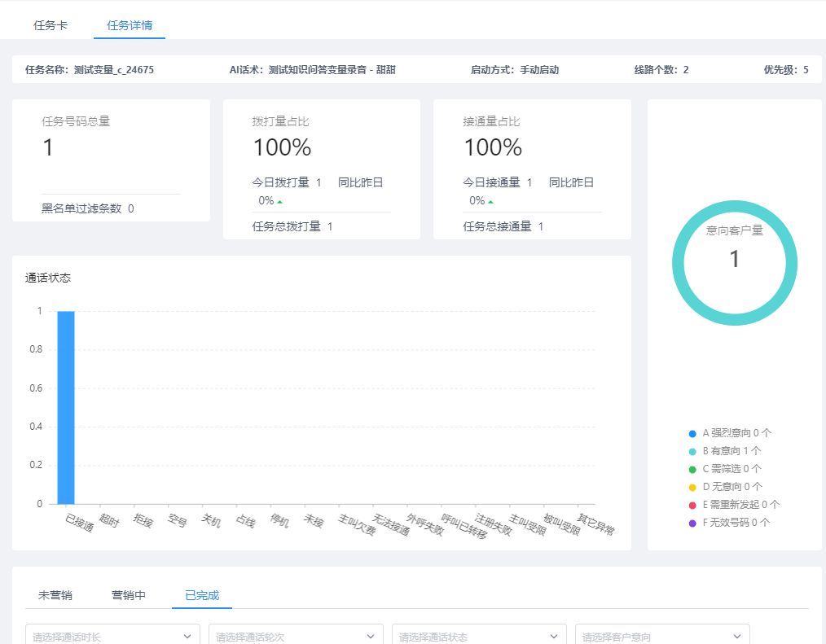826x644 pixels.
Task: Select the 已完成 tab
Action: pos(202,595)
